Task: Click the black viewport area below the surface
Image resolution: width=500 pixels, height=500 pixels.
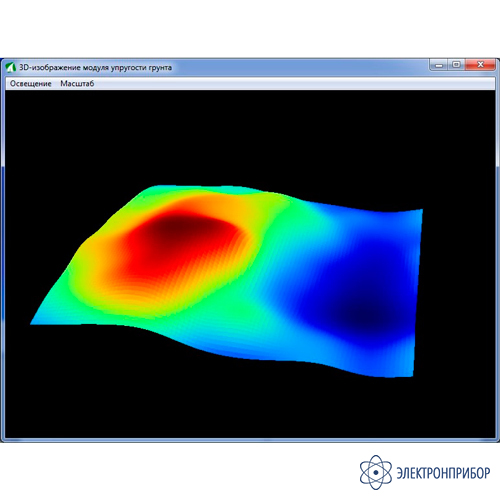Action: [x=250, y=407]
